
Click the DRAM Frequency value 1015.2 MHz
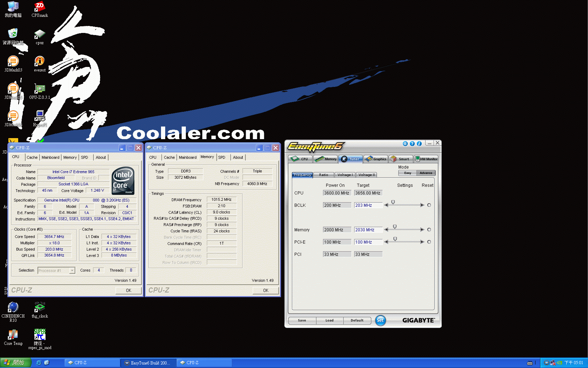222,200
